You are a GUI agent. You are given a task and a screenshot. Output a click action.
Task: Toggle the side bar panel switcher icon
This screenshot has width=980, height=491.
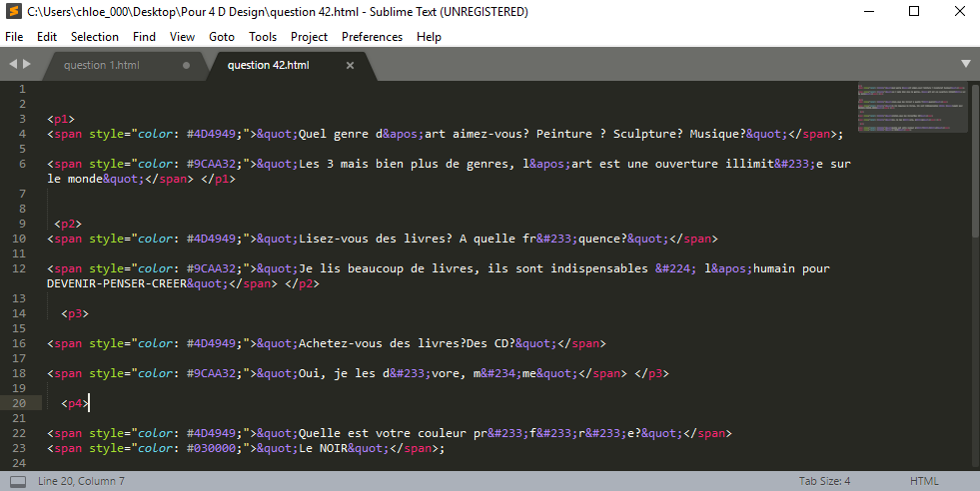tap(18, 481)
